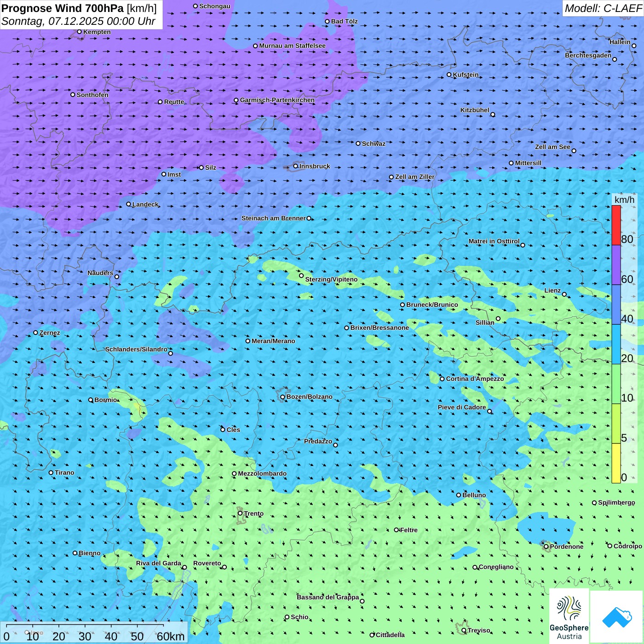Click the 'Modell: C-LAEF' label
This screenshot has width=644, height=644.
pyautogui.click(x=603, y=8)
